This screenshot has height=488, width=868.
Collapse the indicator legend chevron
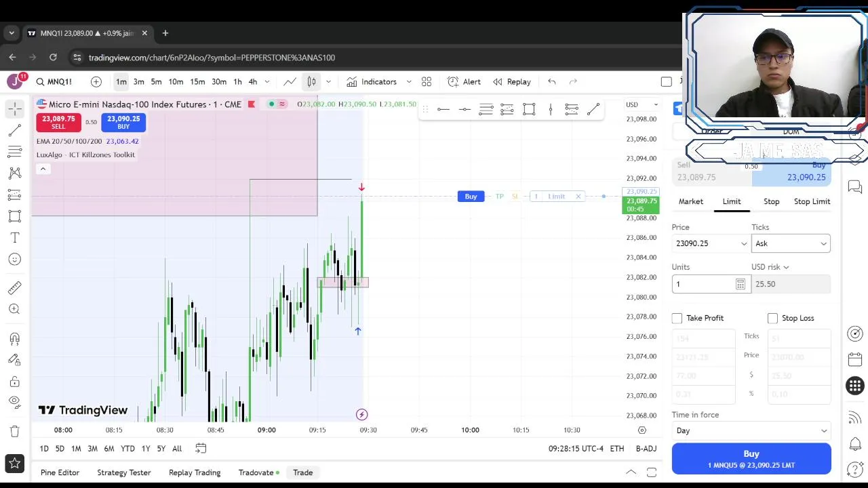click(x=43, y=169)
